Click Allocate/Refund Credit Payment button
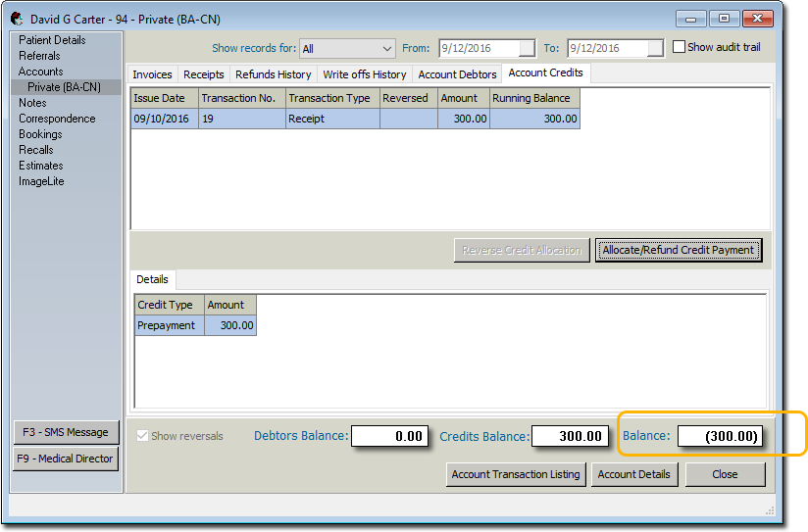The height and width of the screenshot is (532, 808). pos(679,250)
